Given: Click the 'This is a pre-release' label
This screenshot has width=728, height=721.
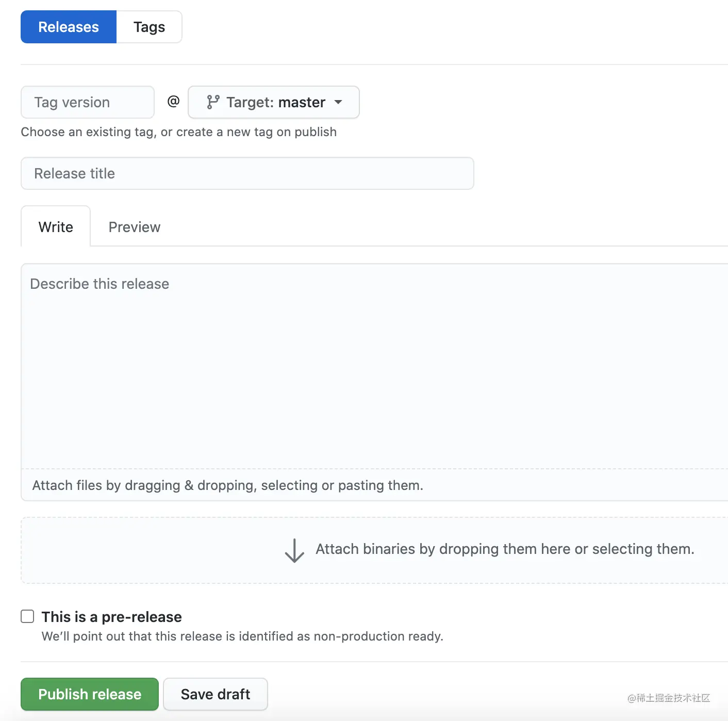Looking at the screenshot, I should pos(111,617).
